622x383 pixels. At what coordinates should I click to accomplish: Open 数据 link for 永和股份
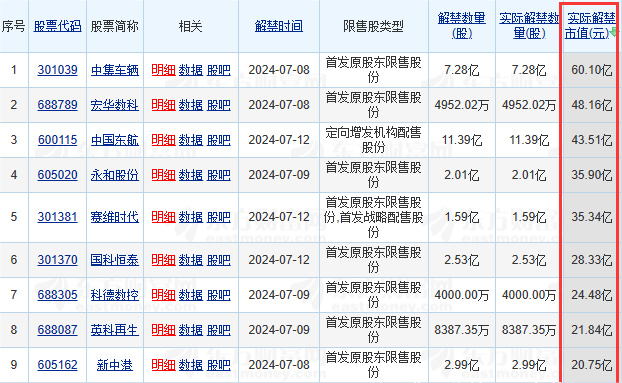pos(190,175)
